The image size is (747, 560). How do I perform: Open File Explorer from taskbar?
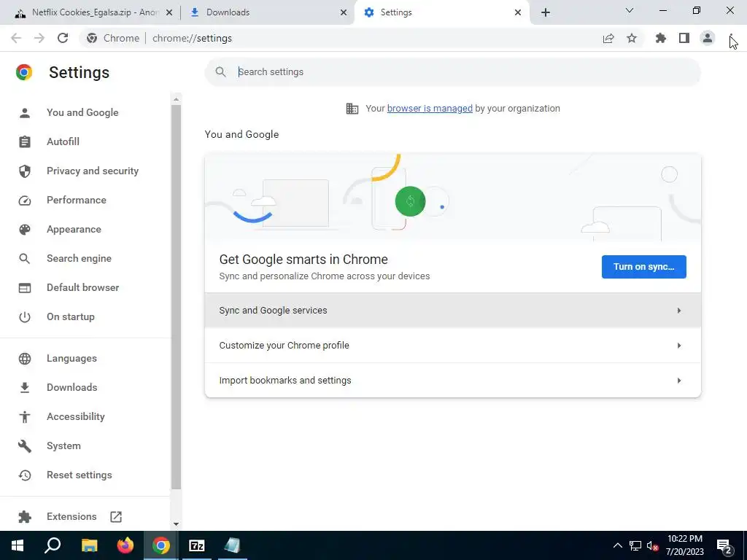click(x=89, y=545)
